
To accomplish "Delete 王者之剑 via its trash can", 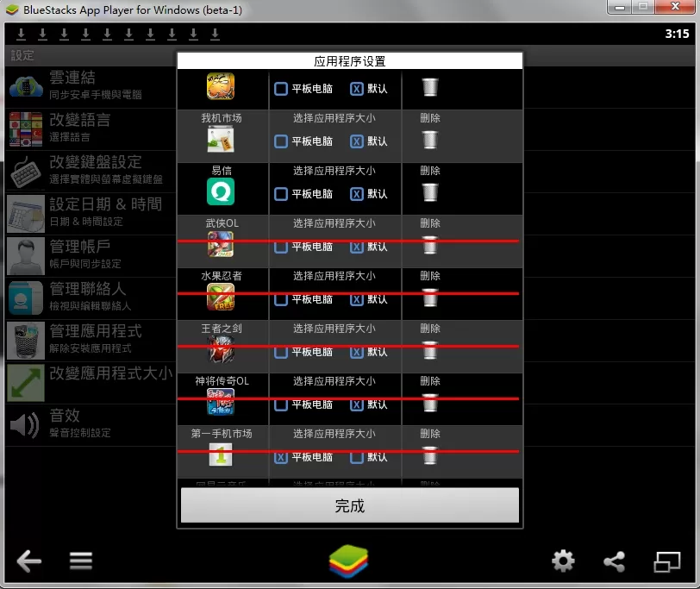I will (430, 350).
